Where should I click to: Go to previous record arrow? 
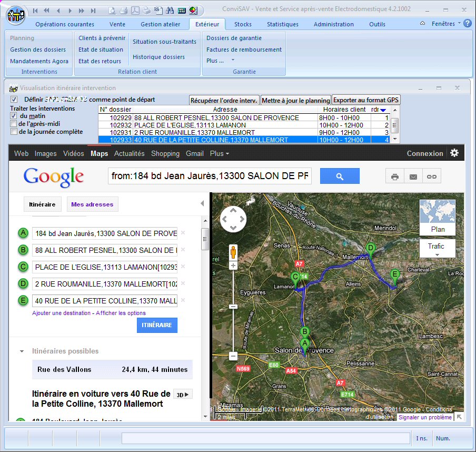click(58, 11)
